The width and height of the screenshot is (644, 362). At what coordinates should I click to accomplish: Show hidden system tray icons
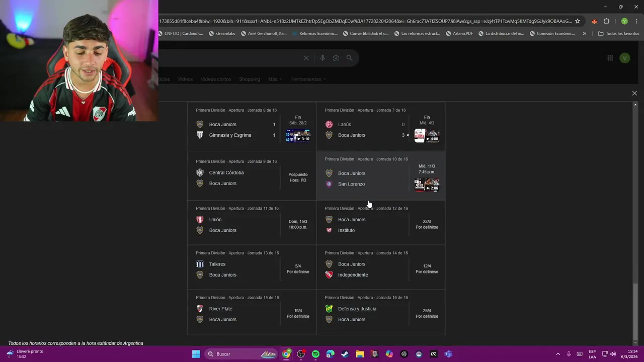pos(557,354)
